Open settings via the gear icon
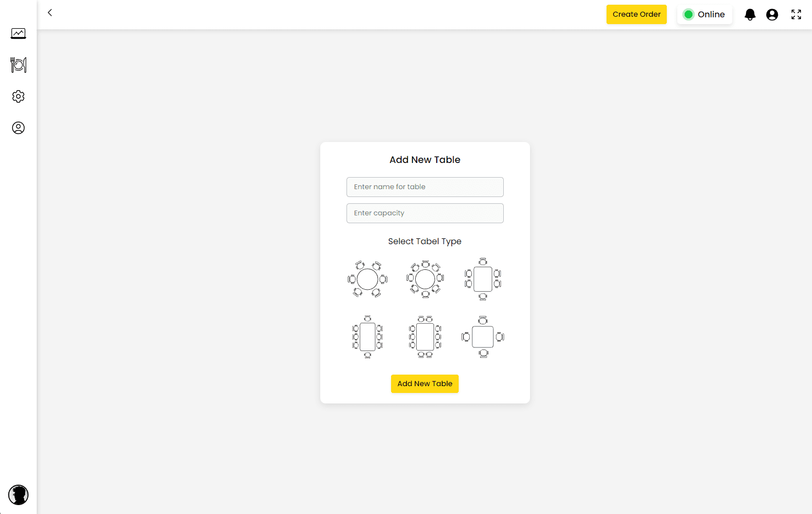This screenshot has width=812, height=514. 18,96
